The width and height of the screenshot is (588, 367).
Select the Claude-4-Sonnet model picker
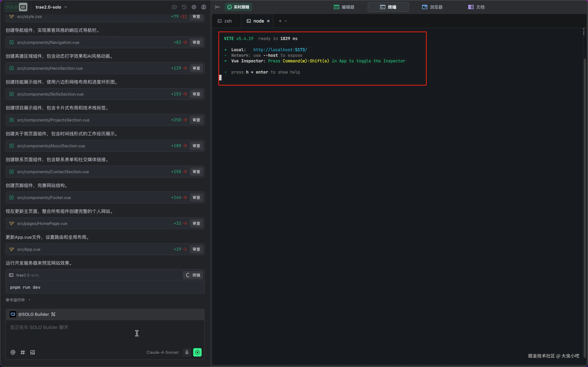(162, 352)
